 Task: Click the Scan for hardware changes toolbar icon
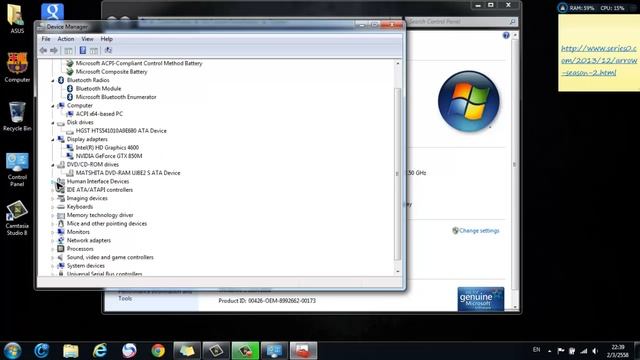[108, 50]
